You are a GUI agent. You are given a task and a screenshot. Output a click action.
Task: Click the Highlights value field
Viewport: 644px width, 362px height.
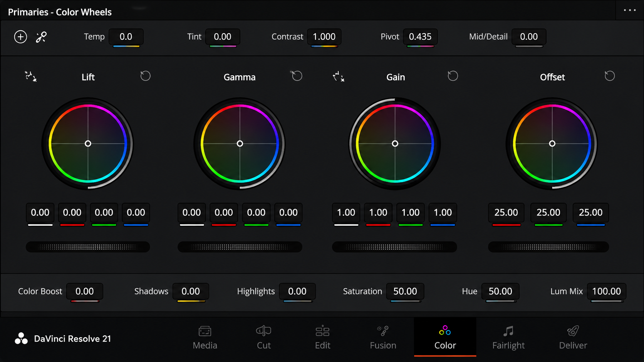coord(297,292)
